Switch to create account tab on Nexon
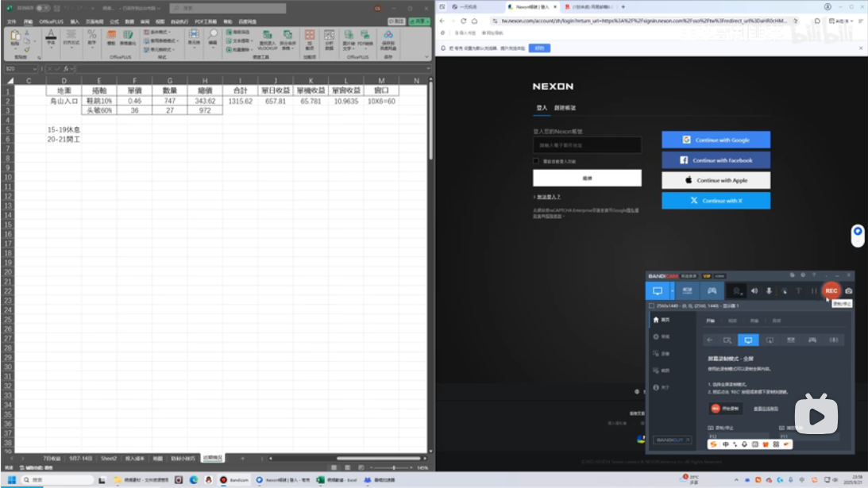 pyautogui.click(x=565, y=108)
